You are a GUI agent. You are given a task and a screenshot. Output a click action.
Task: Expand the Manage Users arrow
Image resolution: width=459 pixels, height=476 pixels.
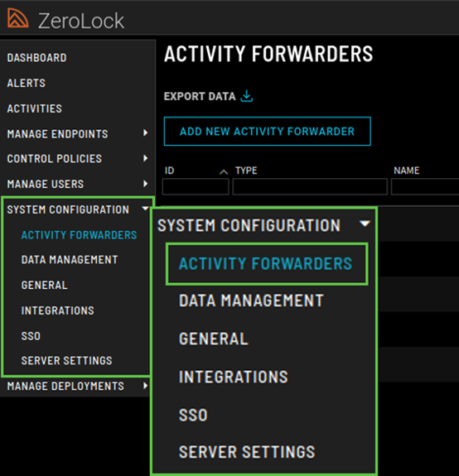[x=146, y=184]
